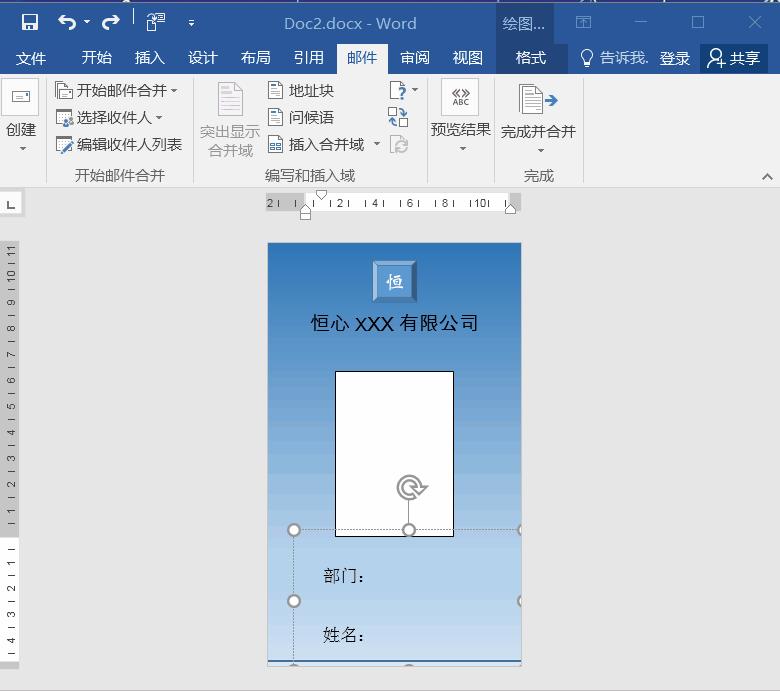Expand the 插入合并域 dropdown arrow
Viewport: 780px width, 691px height.
[377, 144]
